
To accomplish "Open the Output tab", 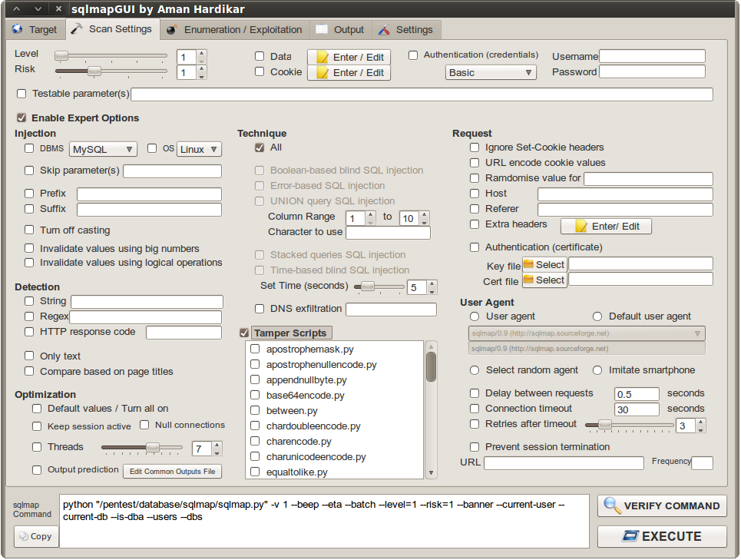I will tap(340, 29).
